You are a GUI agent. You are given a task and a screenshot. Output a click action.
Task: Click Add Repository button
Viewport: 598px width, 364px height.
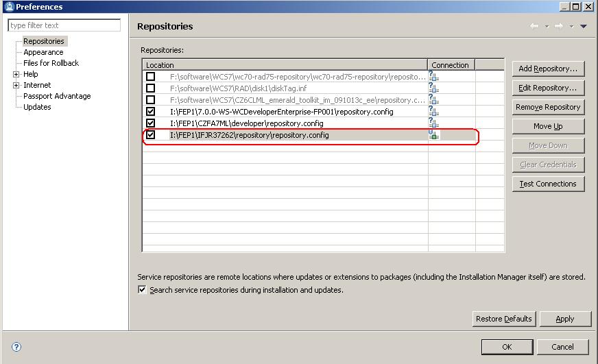(548, 69)
